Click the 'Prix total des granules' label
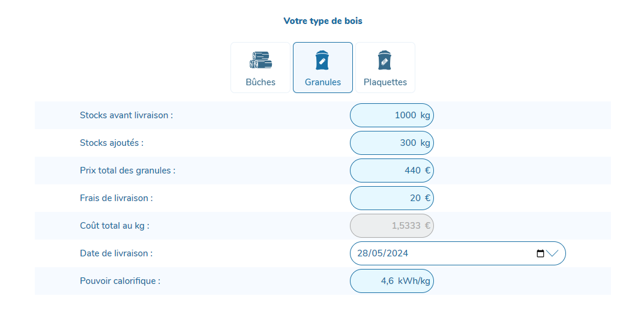The image size is (644, 335). click(128, 171)
